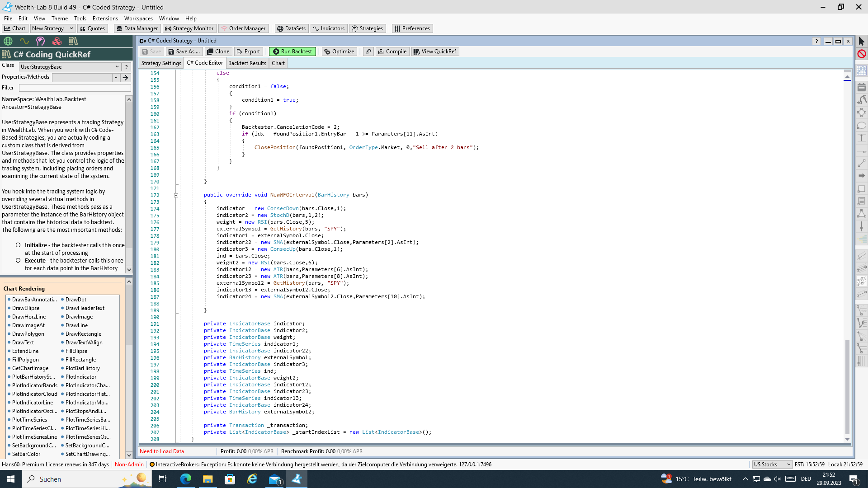Open the Data Manager

[x=137, y=28]
